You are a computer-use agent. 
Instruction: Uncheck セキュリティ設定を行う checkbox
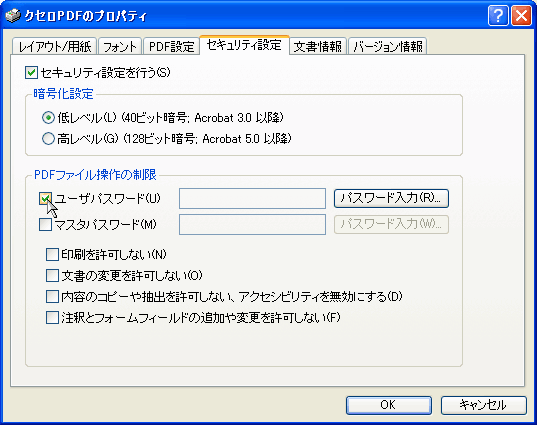(32, 73)
